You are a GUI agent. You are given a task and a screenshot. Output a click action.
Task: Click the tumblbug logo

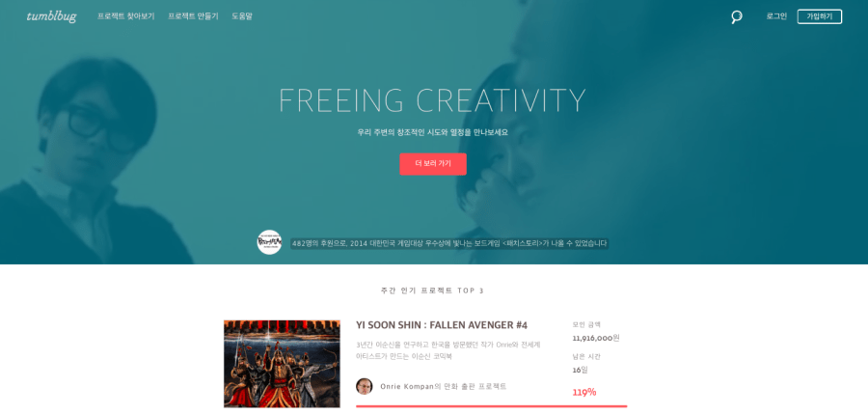51,16
